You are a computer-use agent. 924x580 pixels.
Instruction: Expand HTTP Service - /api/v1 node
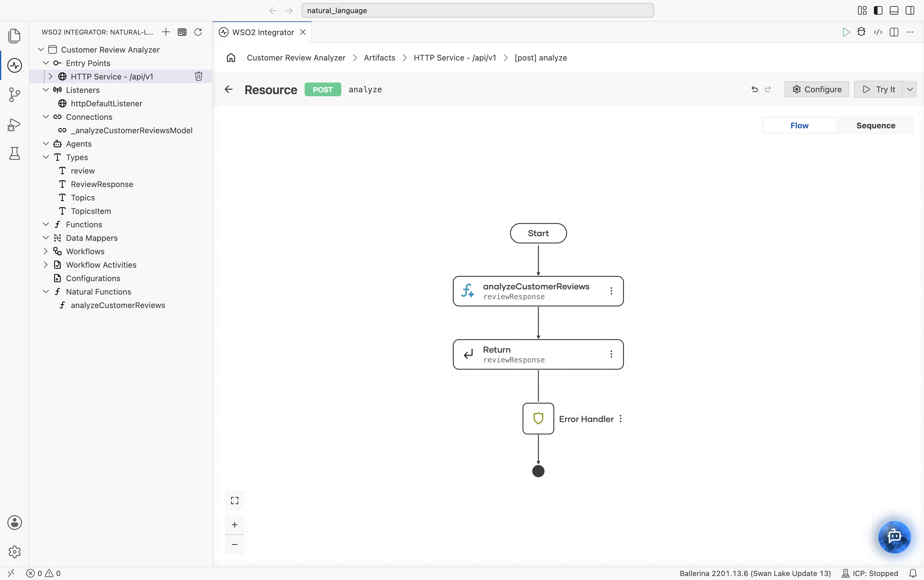tap(50, 76)
